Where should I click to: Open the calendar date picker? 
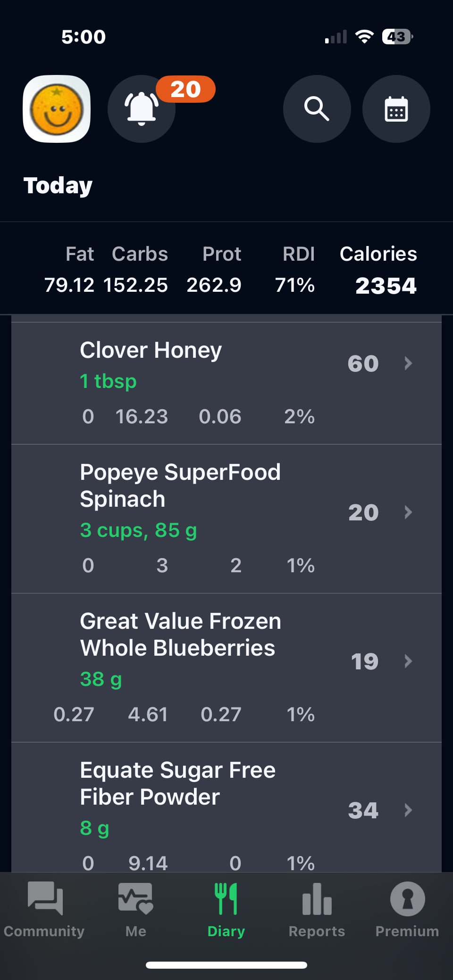click(x=396, y=109)
